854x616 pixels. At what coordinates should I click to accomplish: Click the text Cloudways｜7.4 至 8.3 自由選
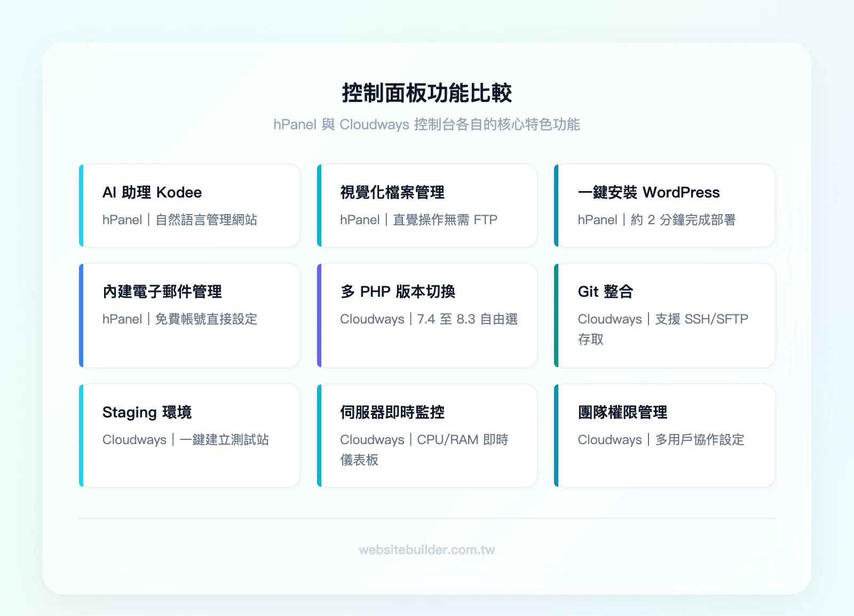pyautogui.click(x=429, y=319)
